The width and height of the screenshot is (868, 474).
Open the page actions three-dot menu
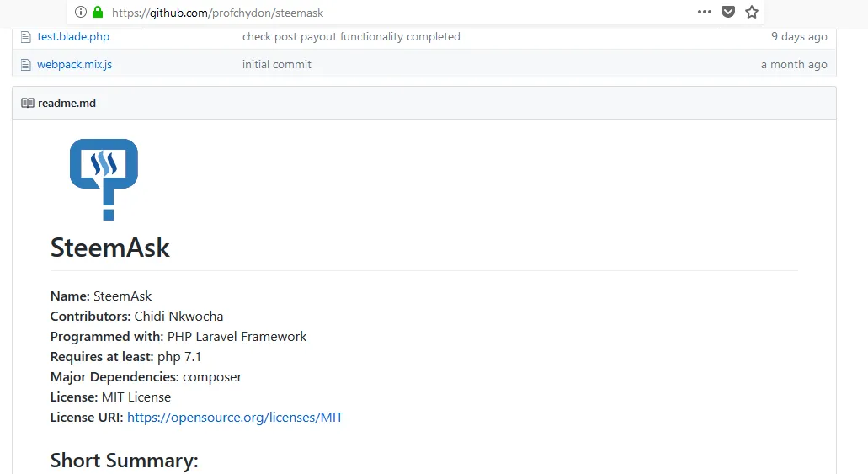(x=704, y=12)
